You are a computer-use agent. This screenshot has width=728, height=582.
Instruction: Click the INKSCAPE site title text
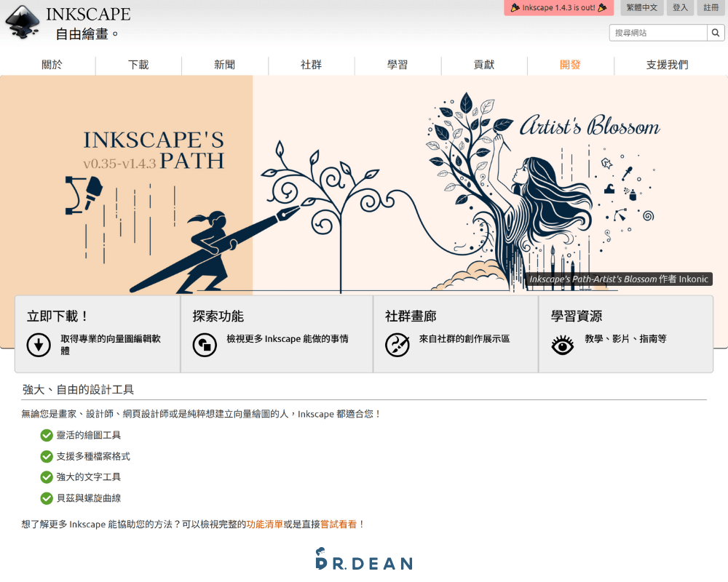pyautogui.click(x=88, y=14)
